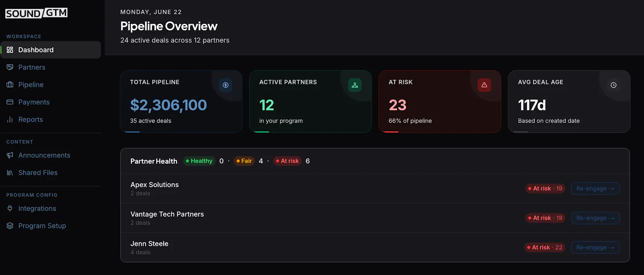Re-engage Jenn Steele

coord(595,247)
